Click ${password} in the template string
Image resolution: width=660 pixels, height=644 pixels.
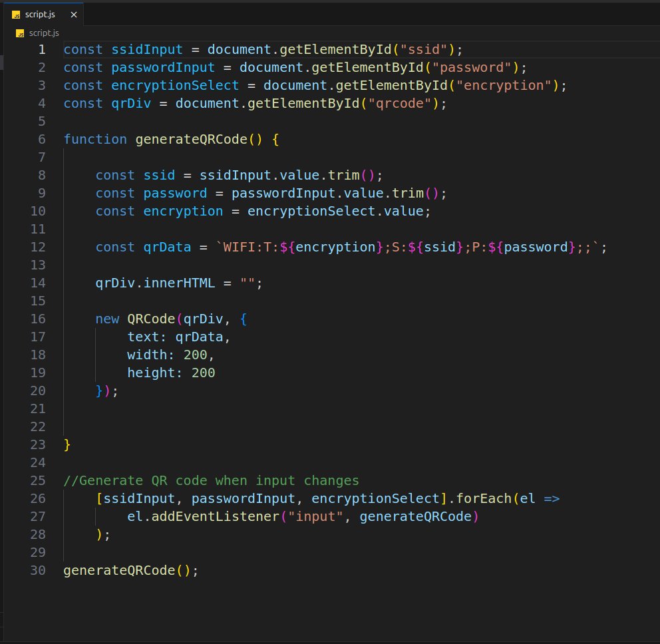tap(532, 247)
